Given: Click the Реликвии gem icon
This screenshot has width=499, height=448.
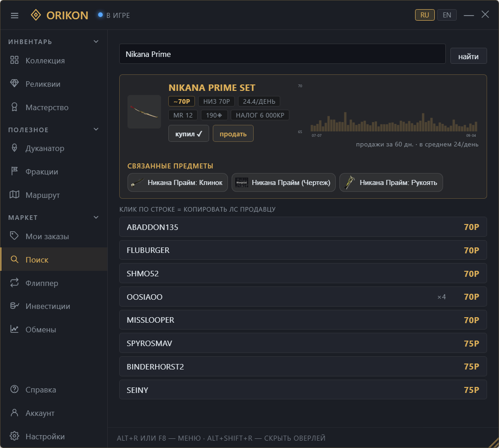Looking at the screenshot, I should [14, 84].
